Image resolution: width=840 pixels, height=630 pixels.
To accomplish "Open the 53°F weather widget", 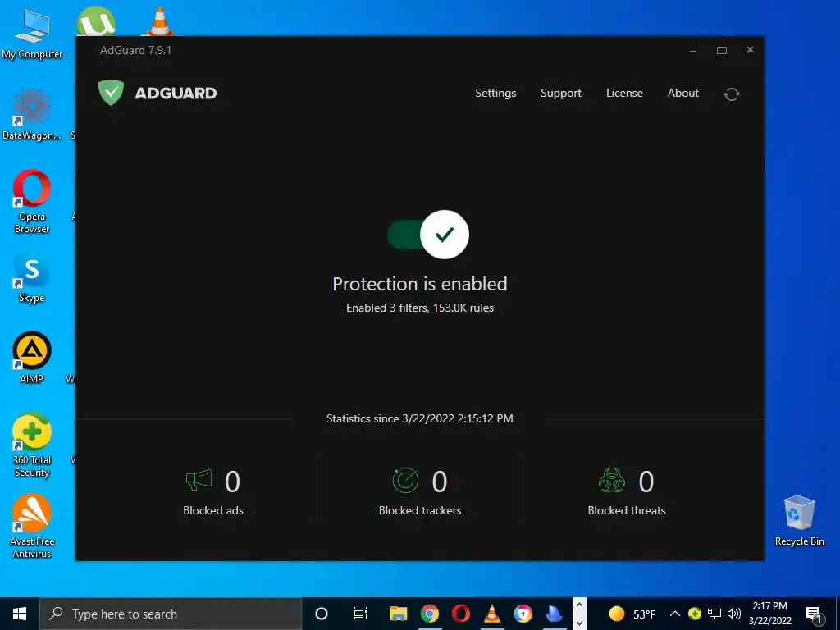I will coord(632,614).
